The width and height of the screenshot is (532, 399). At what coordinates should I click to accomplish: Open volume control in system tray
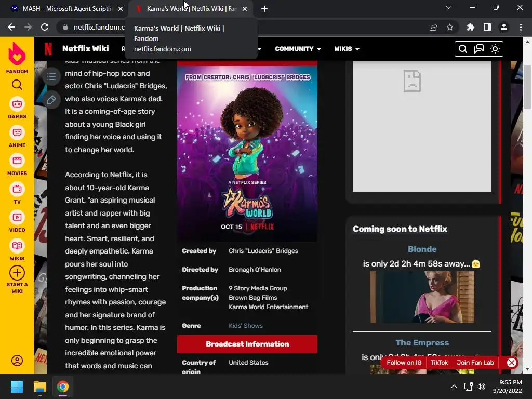coord(481,387)
